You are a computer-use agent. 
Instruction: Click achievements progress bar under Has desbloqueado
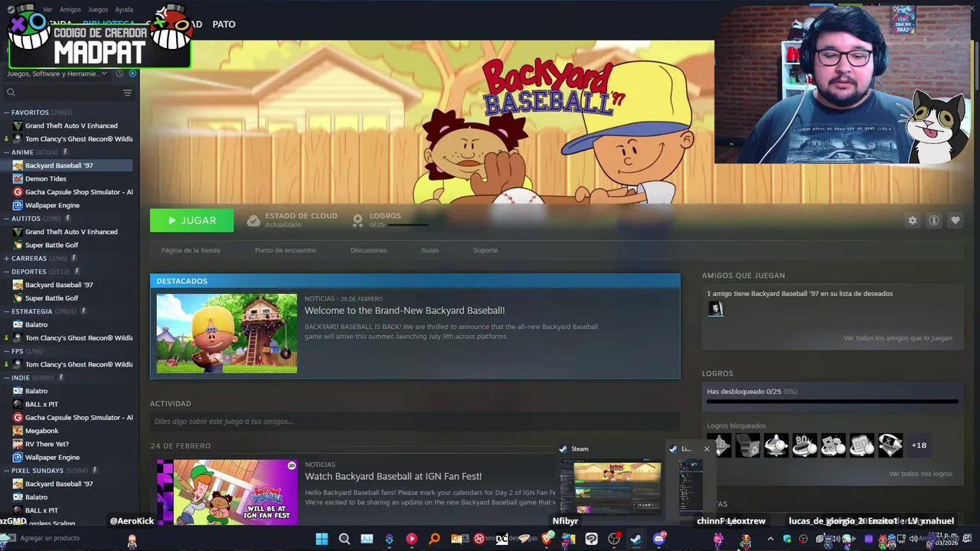(832, 402)
